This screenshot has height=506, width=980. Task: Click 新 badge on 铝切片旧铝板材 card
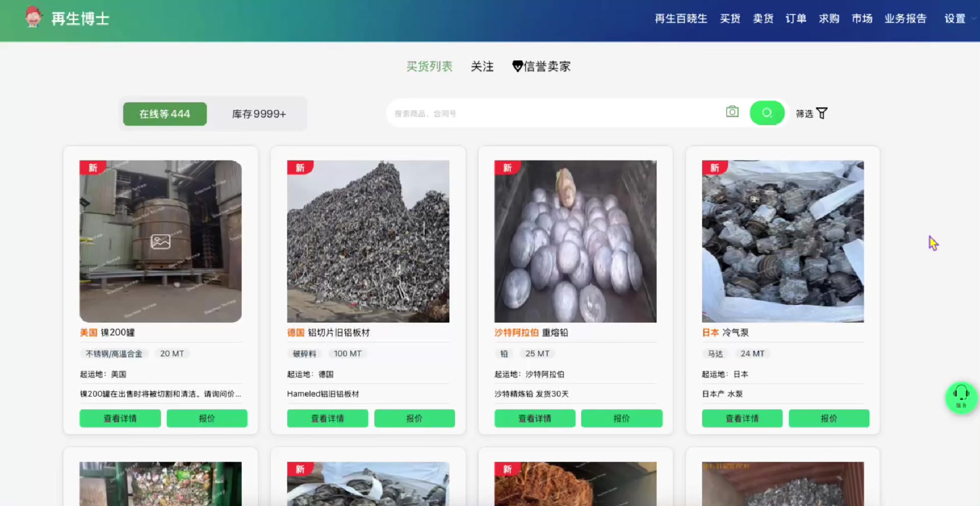pyautogui.click(x=300, y=168)
